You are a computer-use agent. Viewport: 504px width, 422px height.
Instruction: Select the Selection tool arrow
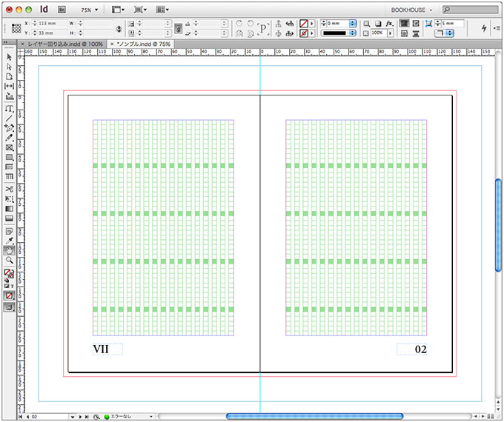[x=9, y=56]
